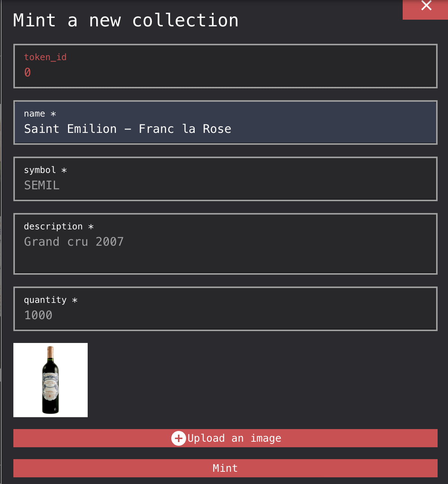Screen dimensions: 448x484
Task: Click the 1000 quantity placeholder
Action: pos(38,315)
